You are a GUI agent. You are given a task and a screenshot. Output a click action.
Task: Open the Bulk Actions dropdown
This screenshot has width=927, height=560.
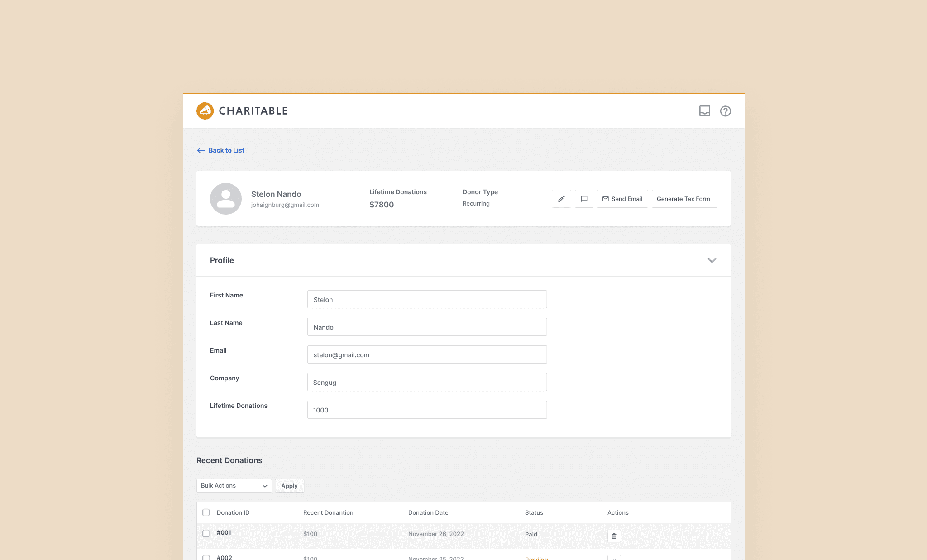tap(234, 486)
